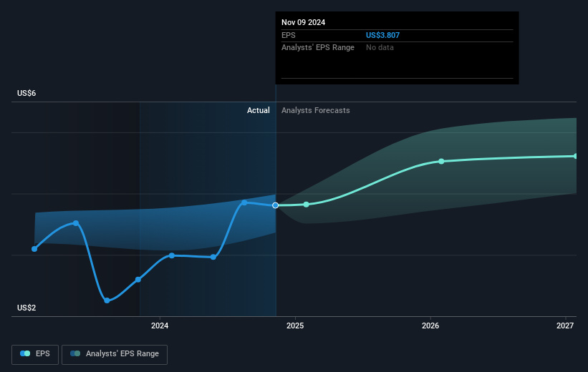Click the first EPS data point on the line
Viewport: 588px width, 372px height.
click(34, 249)
